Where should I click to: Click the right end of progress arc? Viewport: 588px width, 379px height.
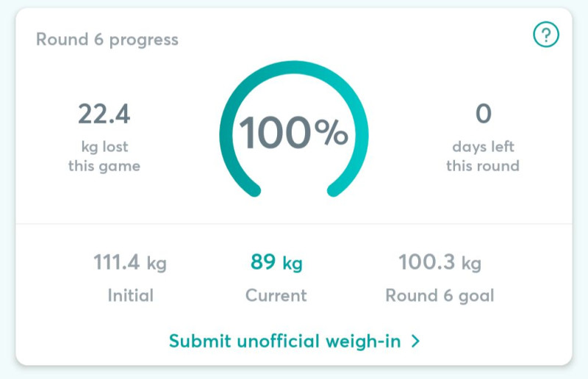[336, 190]
